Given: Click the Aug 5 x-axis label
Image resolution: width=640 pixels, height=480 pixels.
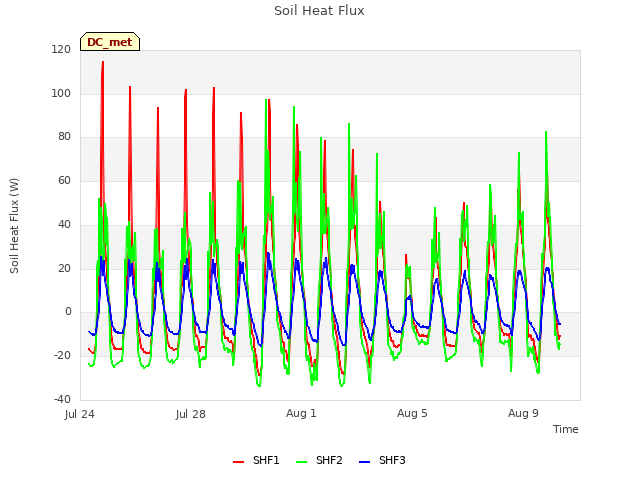Looking at the screenshot, I should click(x=412, y=413).
